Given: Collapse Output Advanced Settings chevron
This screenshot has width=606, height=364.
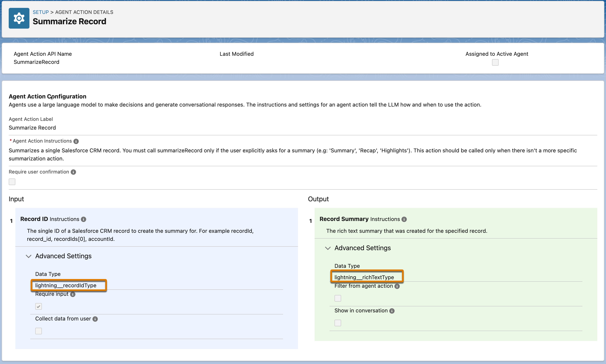Looking at the screenshot, I should pyautogui.click(x=328, y=248).
